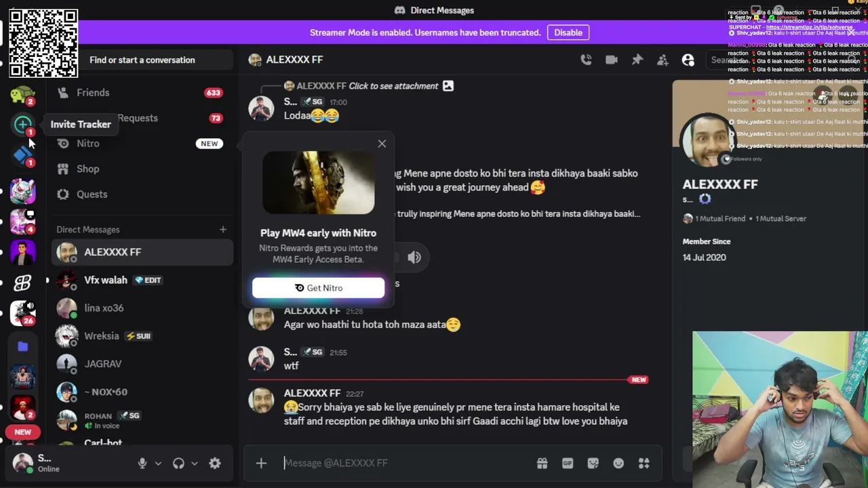The height and width of the screenshot is (488, 868).
Task: Click the ALEXXXX FF title in the chat header
Action: [294, 60]
